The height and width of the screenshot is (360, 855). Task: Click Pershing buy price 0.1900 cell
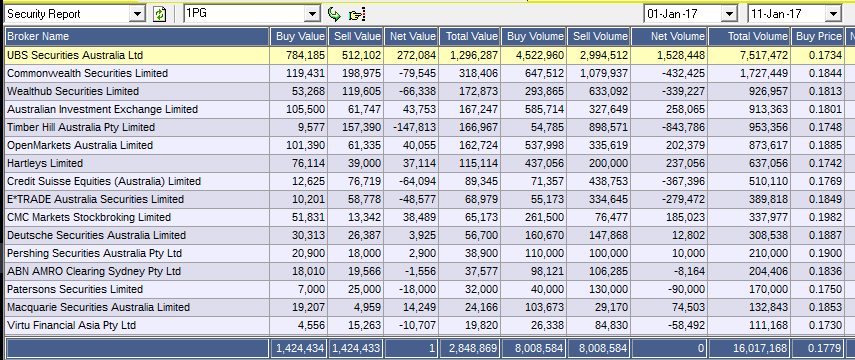[818, 254]
